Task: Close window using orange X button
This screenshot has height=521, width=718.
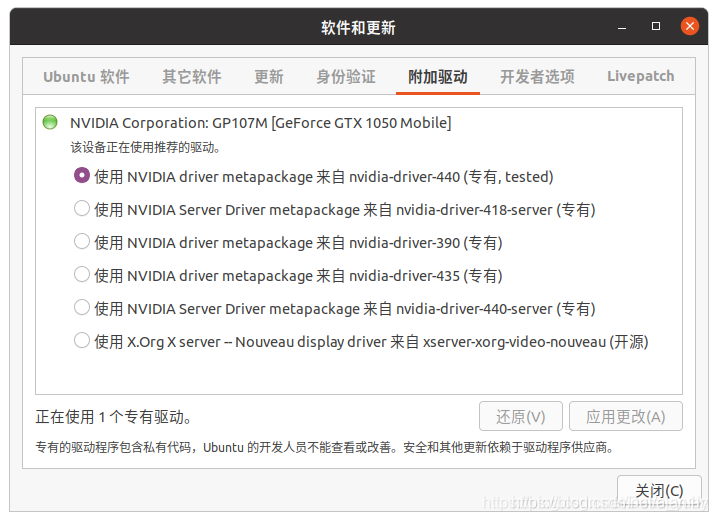Action: 690,26
